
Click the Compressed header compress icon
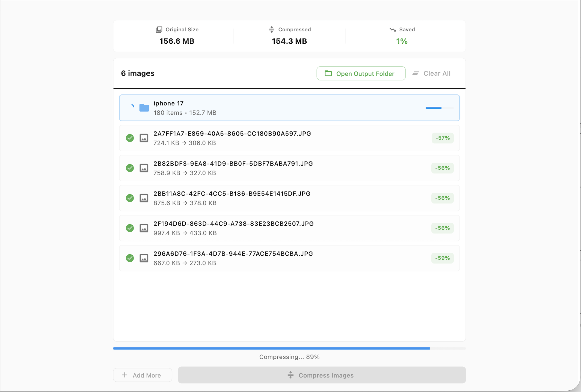point(271,29)
